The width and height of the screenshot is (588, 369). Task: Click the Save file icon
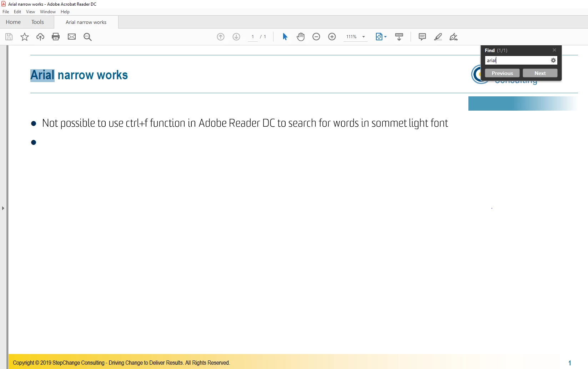[x=9, y=37]
